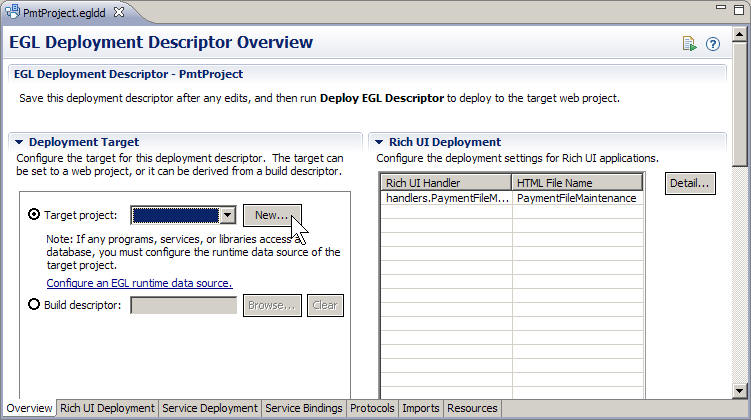Click the vertical scrollbar down arrow
The width and height of the screenshot is (751, 420).
coord(740,391)
